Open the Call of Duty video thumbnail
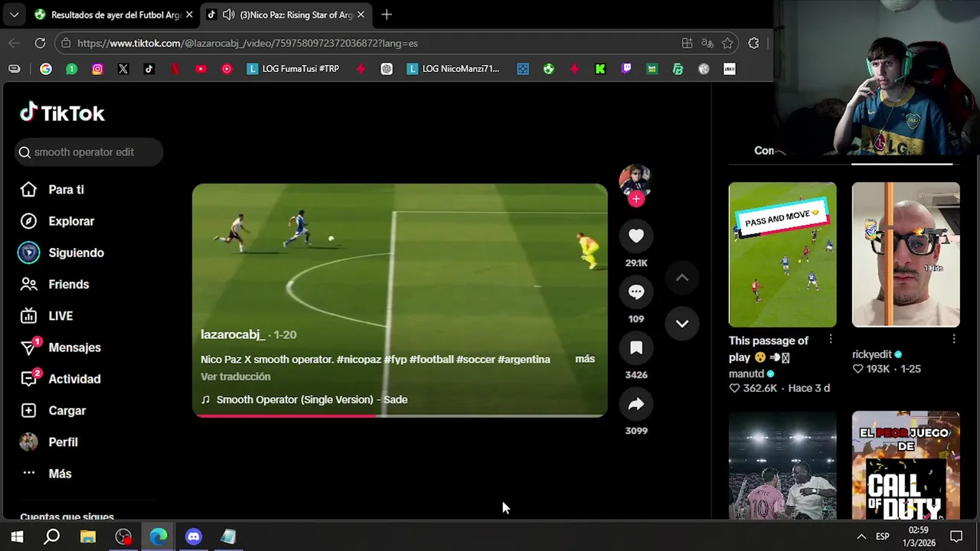Image resolution: width=980 pixels, height=551 pixels. tap(906, 465)
